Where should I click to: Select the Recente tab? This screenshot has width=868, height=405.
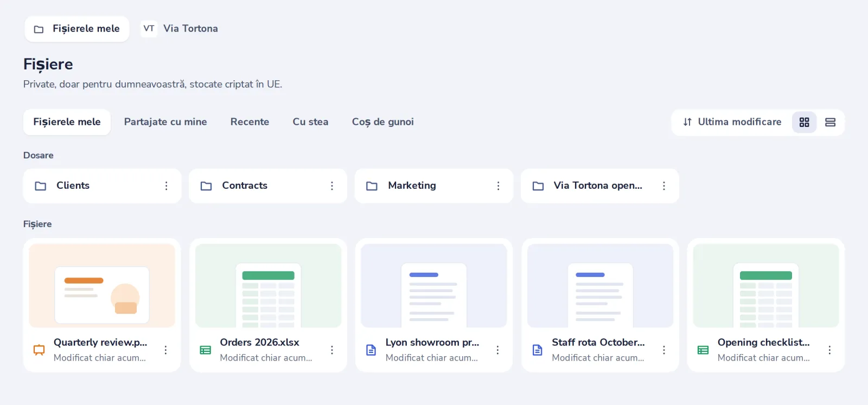pyautogui.click(x=250, y=122)
